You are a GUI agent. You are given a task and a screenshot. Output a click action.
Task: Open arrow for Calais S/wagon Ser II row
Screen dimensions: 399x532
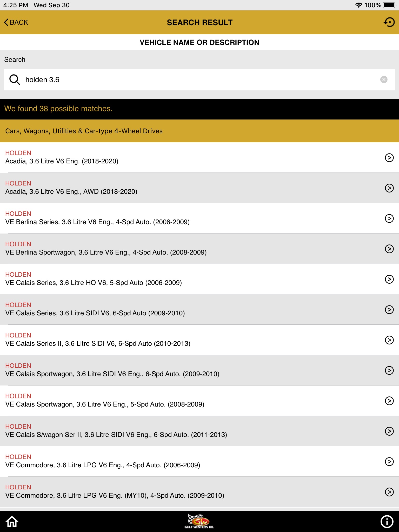[x=389, y=431]
